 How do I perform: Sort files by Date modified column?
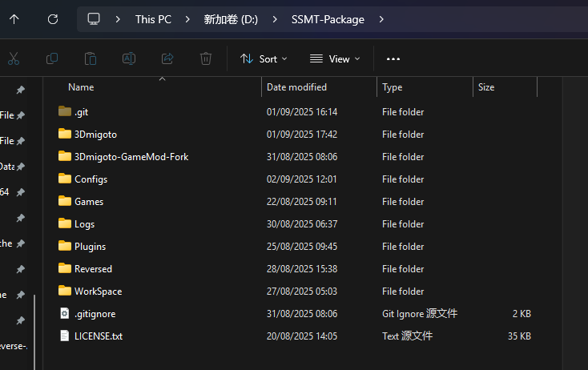(x=296, y=87)
